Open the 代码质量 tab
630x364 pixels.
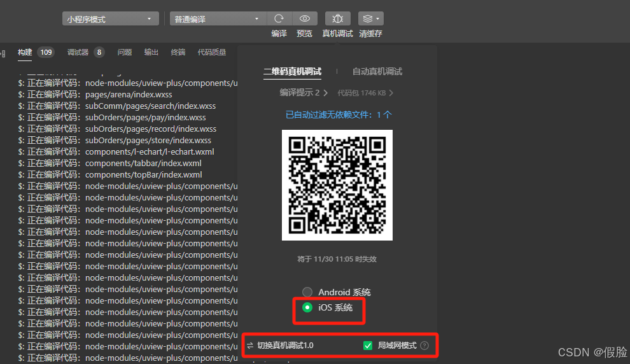[212, 52]
